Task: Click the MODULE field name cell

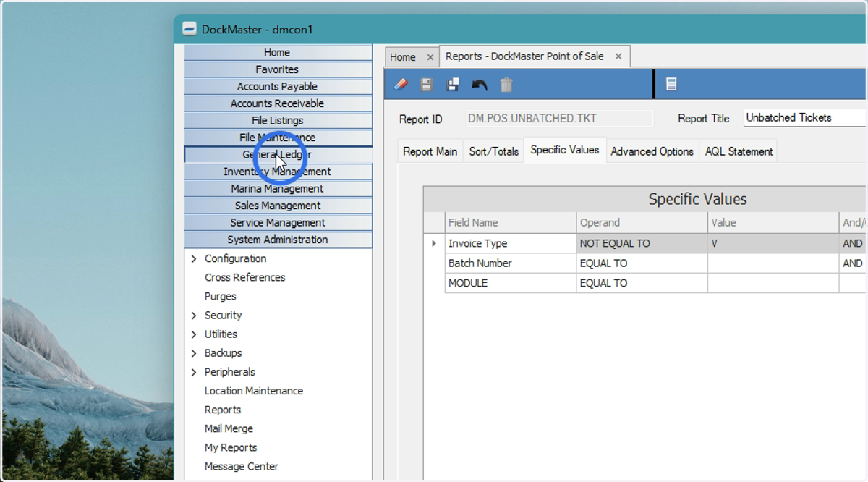Action: click(x=511, y=283)
